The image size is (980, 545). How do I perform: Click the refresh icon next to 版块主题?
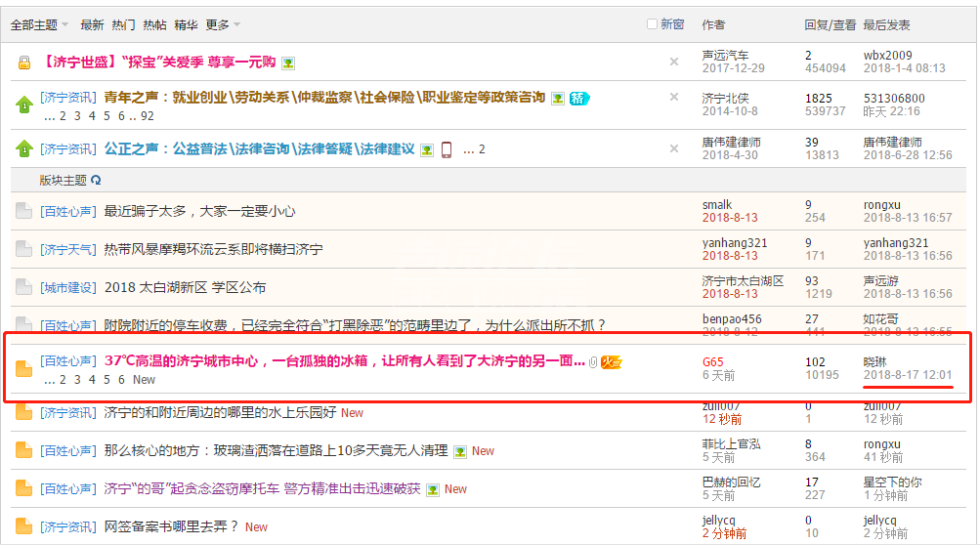96,180
